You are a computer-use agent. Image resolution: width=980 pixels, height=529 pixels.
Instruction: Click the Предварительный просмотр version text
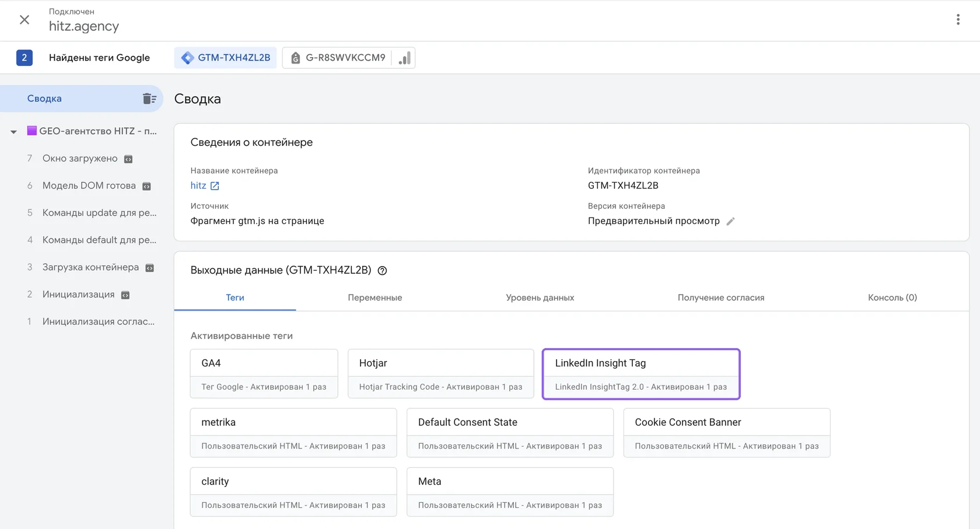click(x=654, y=221)
